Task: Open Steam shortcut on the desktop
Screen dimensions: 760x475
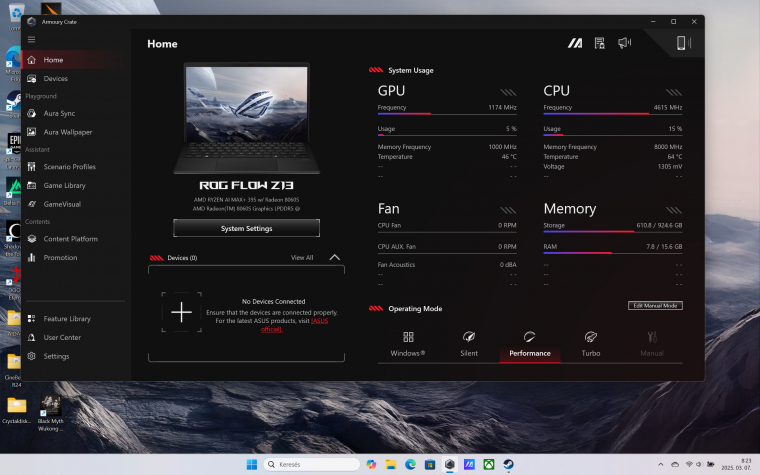Action: click(14, 104)
